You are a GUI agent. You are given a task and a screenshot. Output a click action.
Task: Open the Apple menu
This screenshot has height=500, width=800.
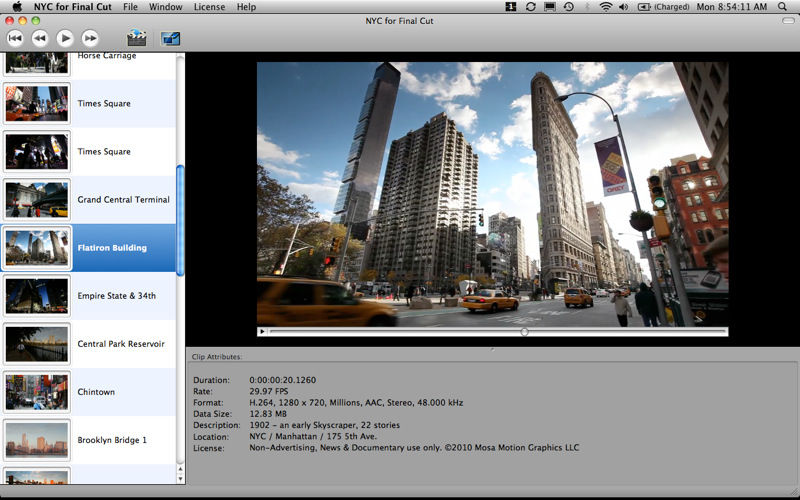pyautogui.click(x=17, y=7)
